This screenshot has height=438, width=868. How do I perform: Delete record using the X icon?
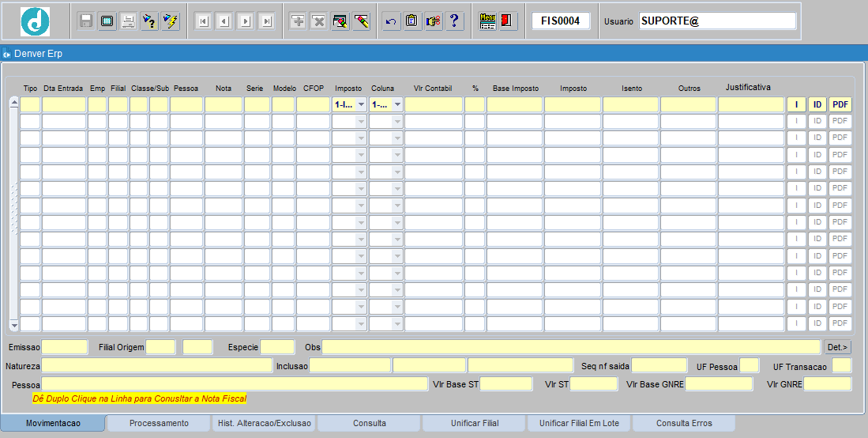click(x=319, y=21)
